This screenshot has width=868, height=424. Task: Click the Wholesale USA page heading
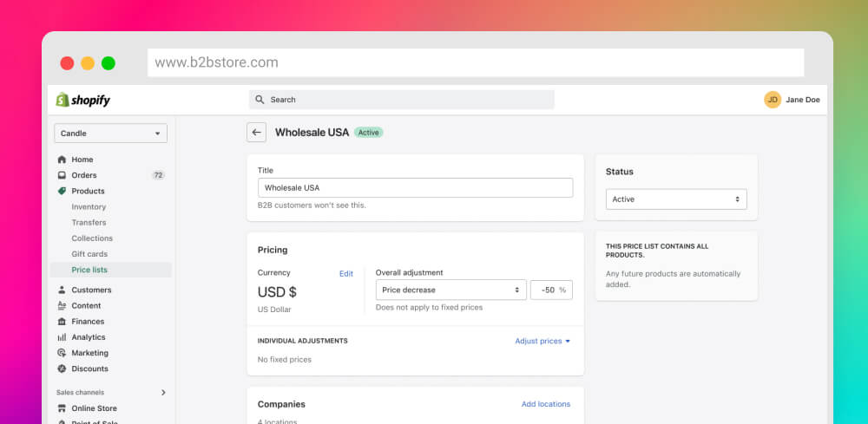312,133
